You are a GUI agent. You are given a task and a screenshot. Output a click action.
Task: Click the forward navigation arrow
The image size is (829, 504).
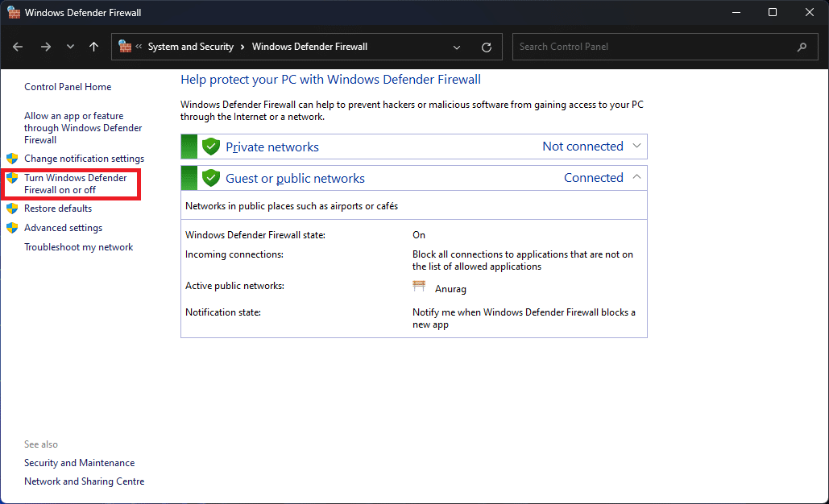[46, 46]
